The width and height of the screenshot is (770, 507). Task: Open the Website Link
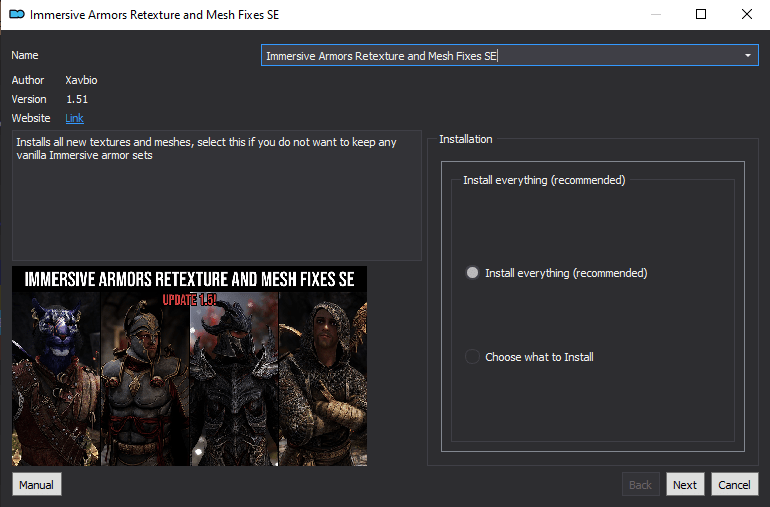[x=75, y=118]
